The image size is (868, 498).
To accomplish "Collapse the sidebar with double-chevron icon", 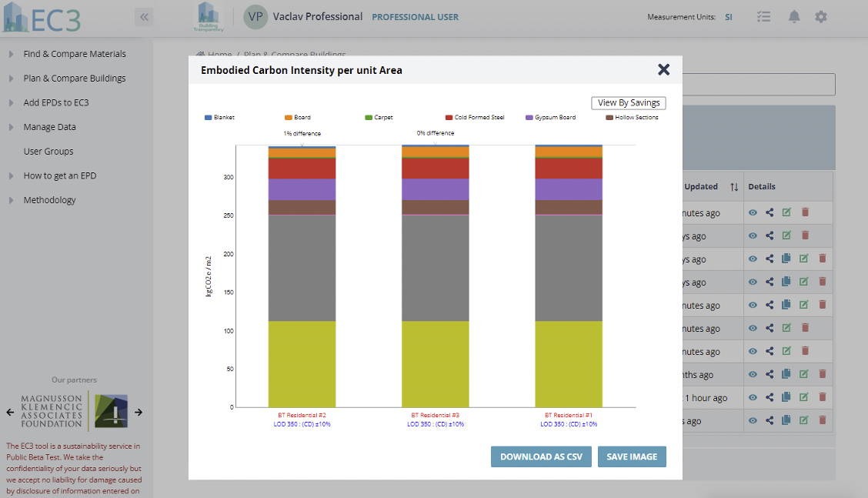I will 144,17.
